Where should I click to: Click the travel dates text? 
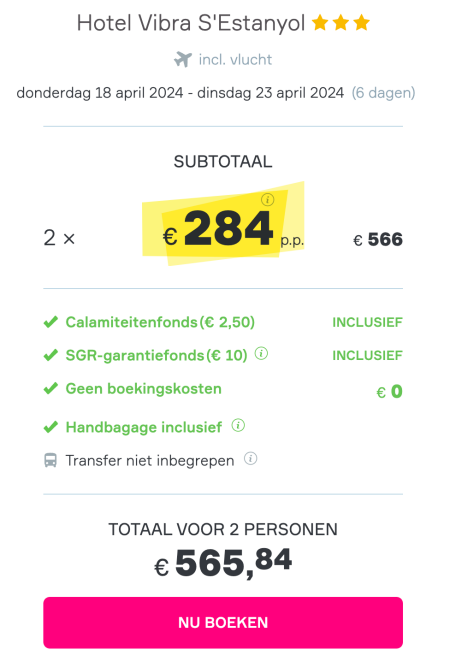click(180, 93)
